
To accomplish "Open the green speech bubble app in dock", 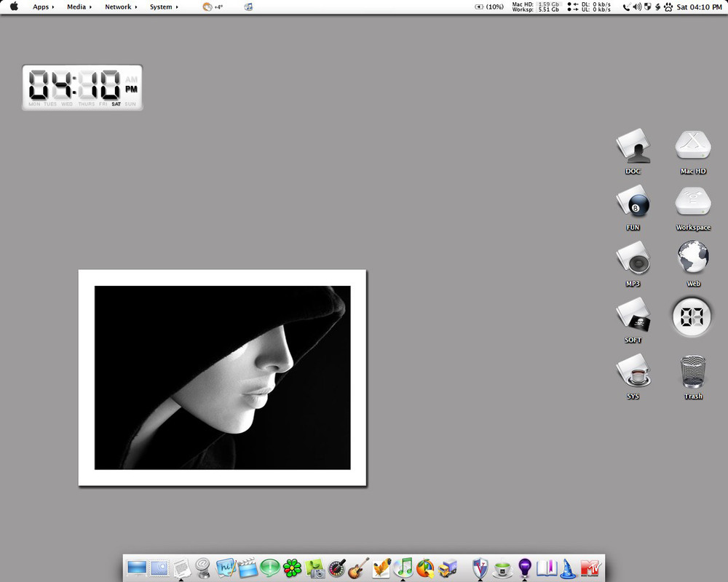I will pyautogui.click(x=270, y=568).
